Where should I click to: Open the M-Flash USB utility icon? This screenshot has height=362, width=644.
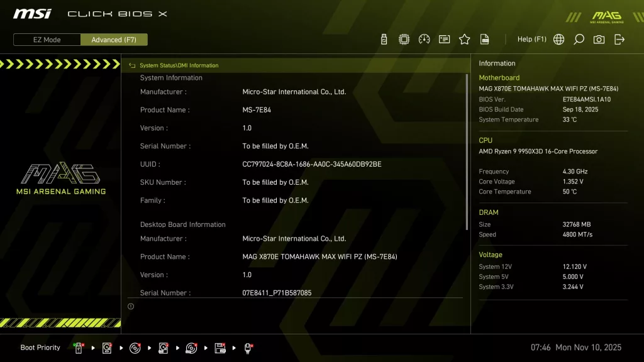(383, 39)
